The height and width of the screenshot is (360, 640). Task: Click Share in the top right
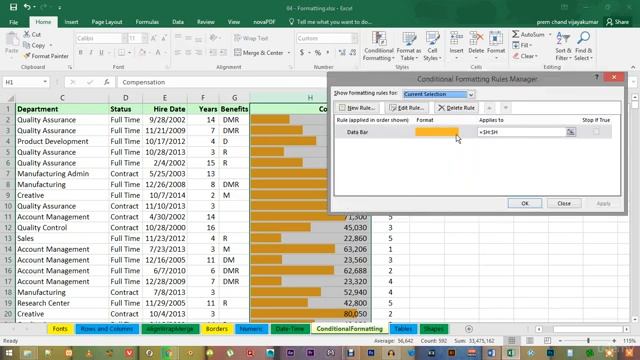pyautogui.click(x=618, y=22)
